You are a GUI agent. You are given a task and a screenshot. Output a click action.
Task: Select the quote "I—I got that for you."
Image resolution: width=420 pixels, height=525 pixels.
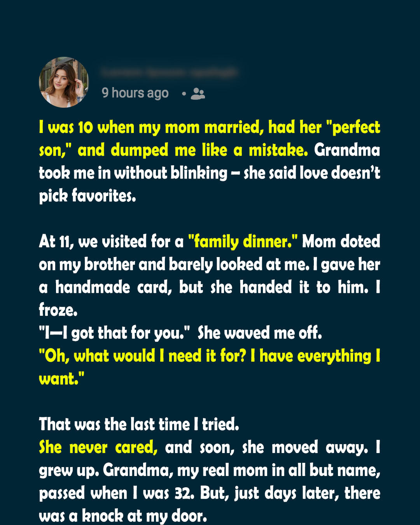click(114, 333)
